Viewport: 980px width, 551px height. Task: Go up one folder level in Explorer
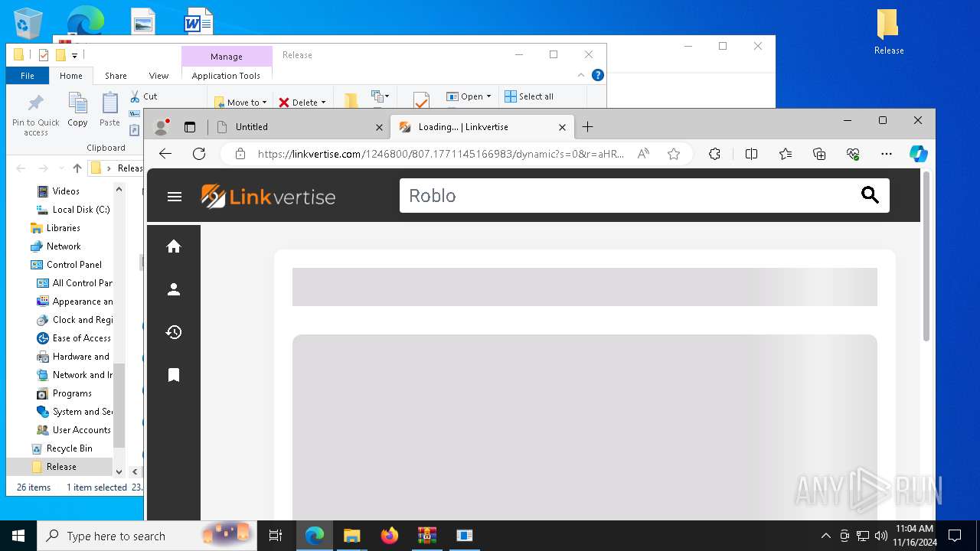77,168
